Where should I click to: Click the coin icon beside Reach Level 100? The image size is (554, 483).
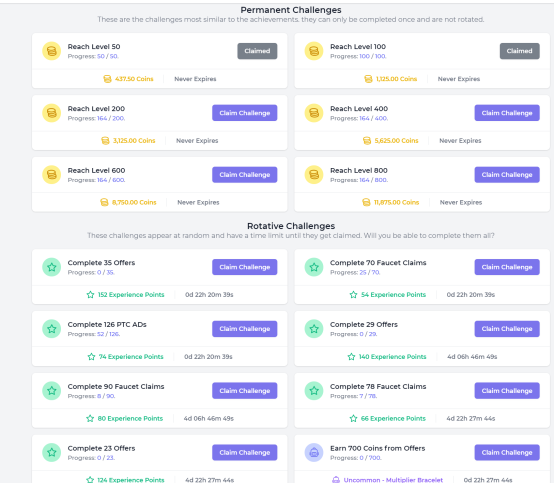coord(314,51)
